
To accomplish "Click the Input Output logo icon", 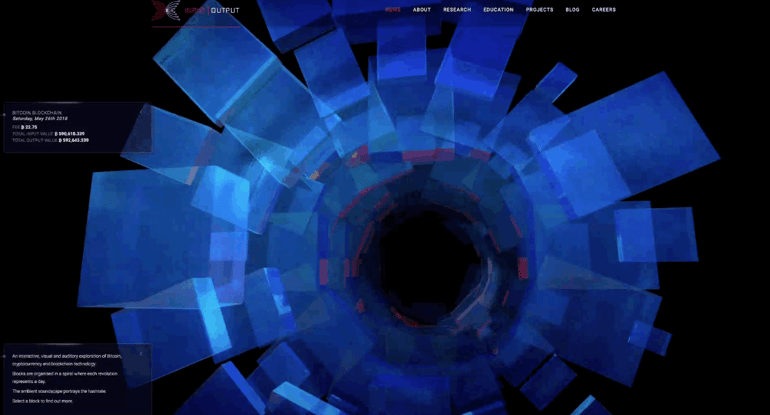I will pos(165,10).
